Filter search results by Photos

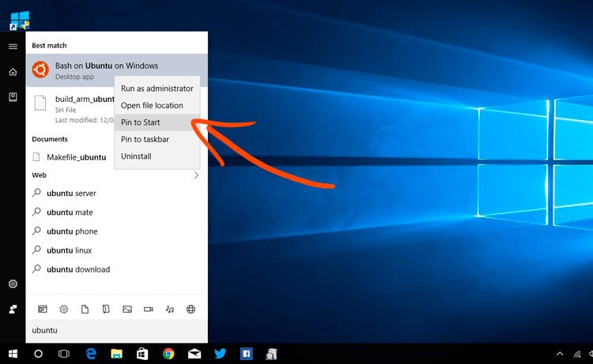(x=127, y=310)
